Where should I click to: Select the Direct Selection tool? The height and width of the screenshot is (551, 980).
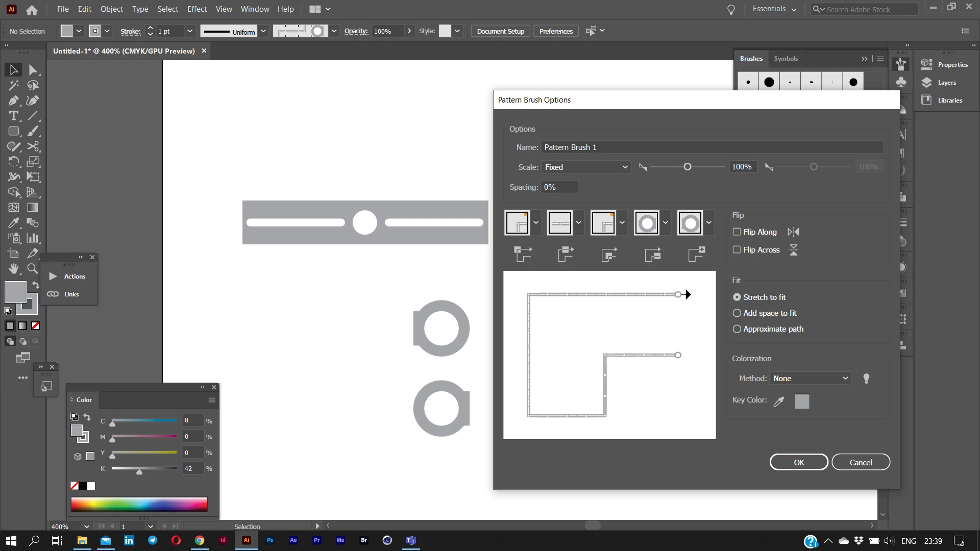tap(33, 70)
